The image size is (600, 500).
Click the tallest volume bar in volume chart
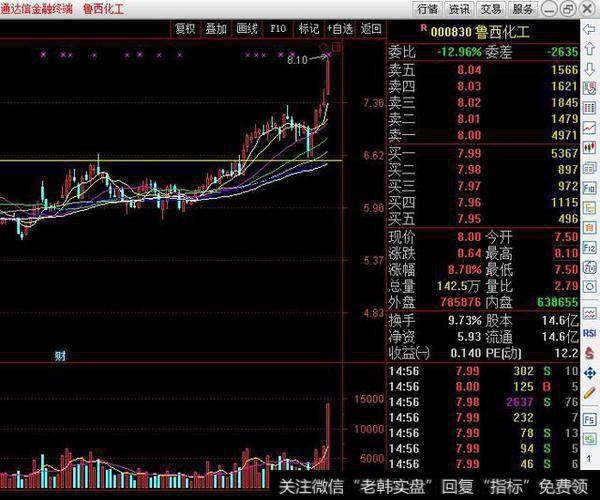328,436
